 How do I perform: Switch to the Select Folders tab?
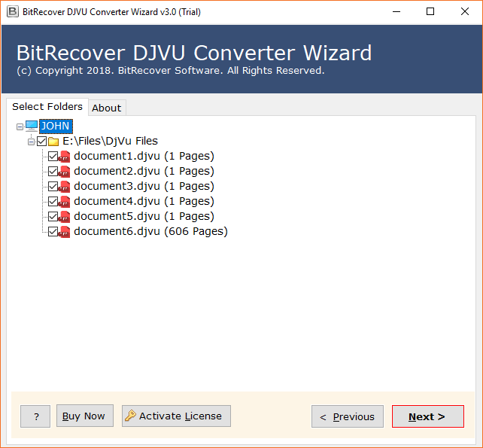tap(47, 107)
